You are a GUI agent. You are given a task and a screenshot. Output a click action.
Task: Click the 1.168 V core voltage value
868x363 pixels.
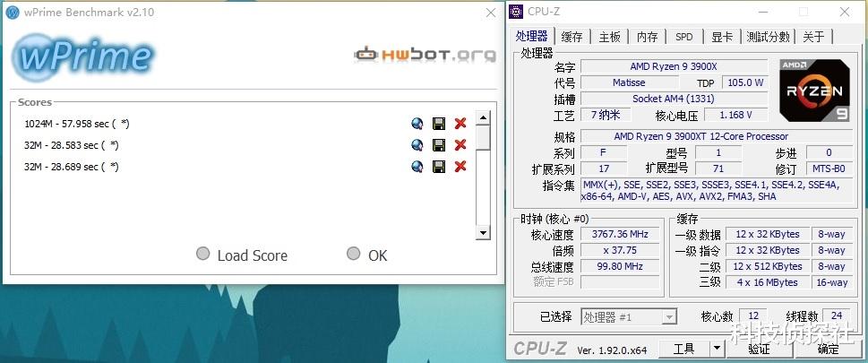[x=735, y=115]
